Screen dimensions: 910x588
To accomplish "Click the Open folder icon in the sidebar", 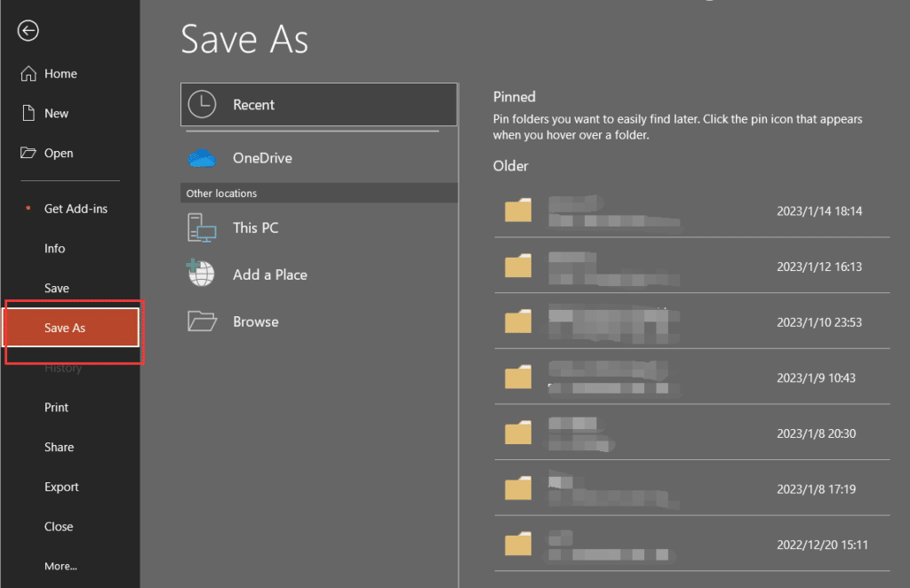I will (27, 153).
